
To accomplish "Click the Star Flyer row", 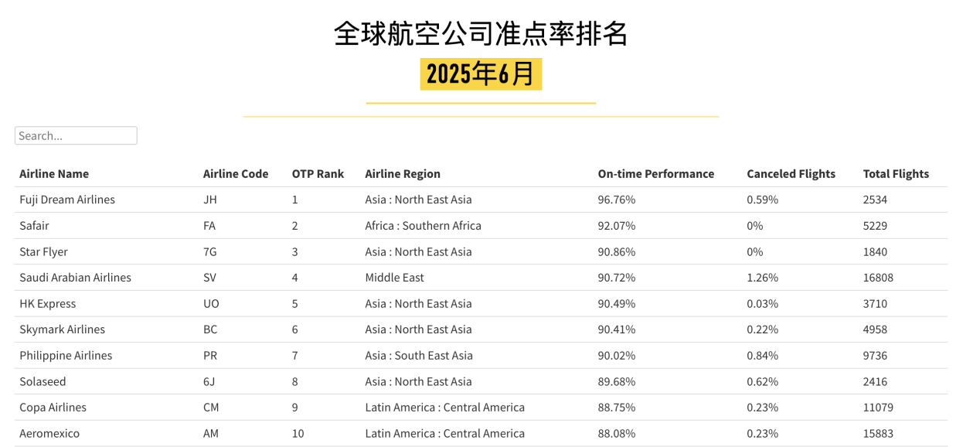I will tap(481, 252).
